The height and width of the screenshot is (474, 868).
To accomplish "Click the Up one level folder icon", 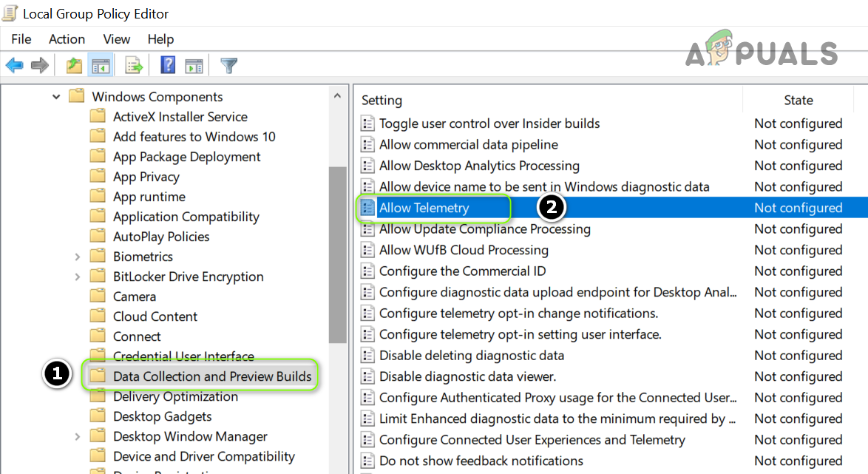I will [74, 66].
